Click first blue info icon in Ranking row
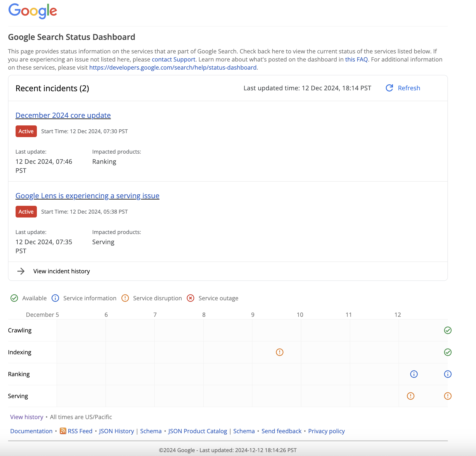 (414, 374)
